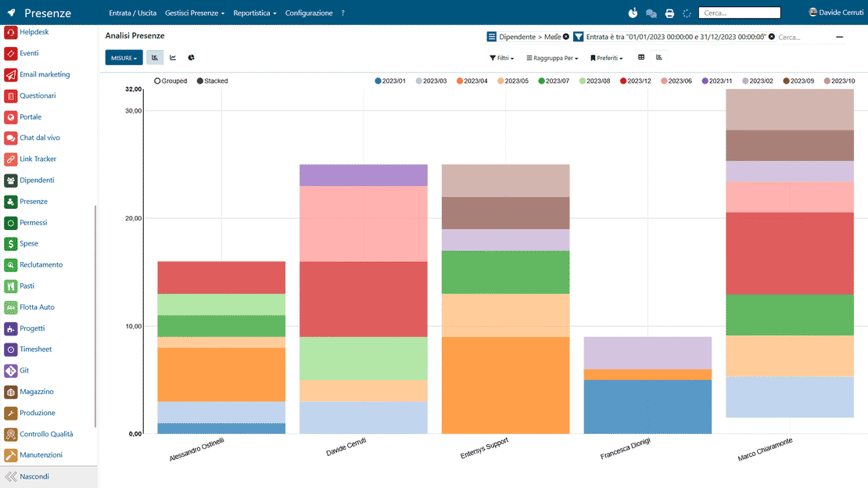Image resolution: width=868 pixels, height=488 pixels.
Task: Open the Configurazione menu
Action: pos(309,13)
